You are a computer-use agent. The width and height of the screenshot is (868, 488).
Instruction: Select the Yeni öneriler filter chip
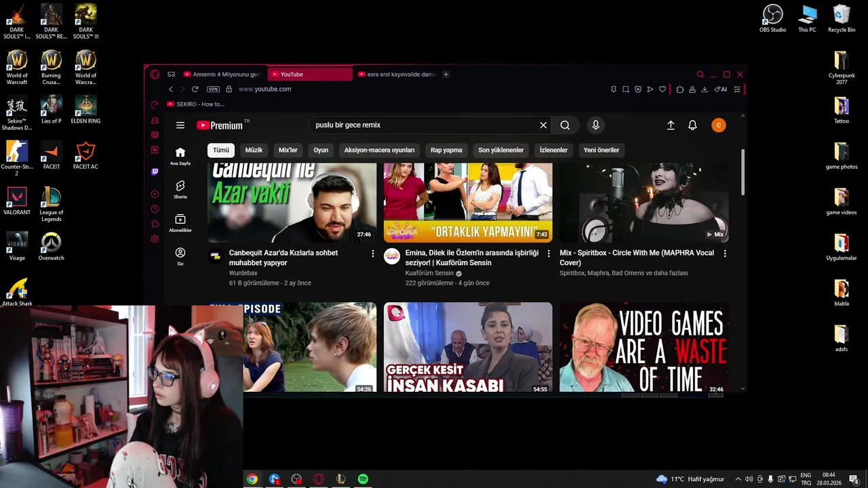601,150
